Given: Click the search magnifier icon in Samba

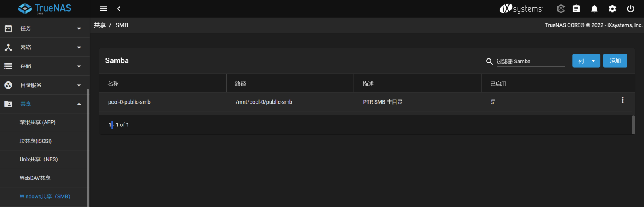Looking at the screenshot, I should click(x=489, y=61).
